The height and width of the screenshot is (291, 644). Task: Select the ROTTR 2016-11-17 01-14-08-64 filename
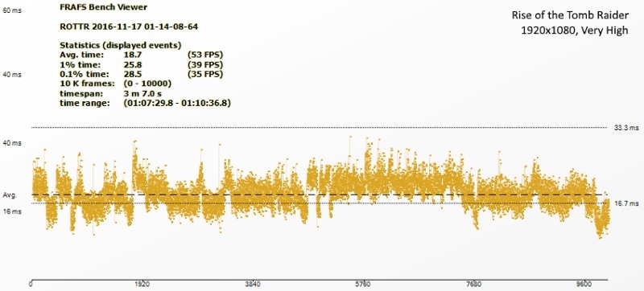(x=129, y=27)
